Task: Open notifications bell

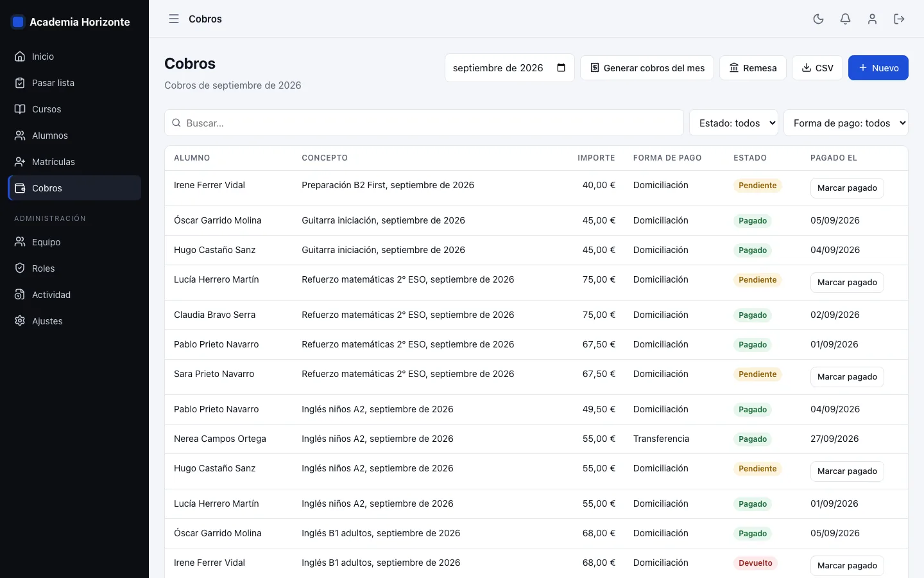Action: point(845,19)
